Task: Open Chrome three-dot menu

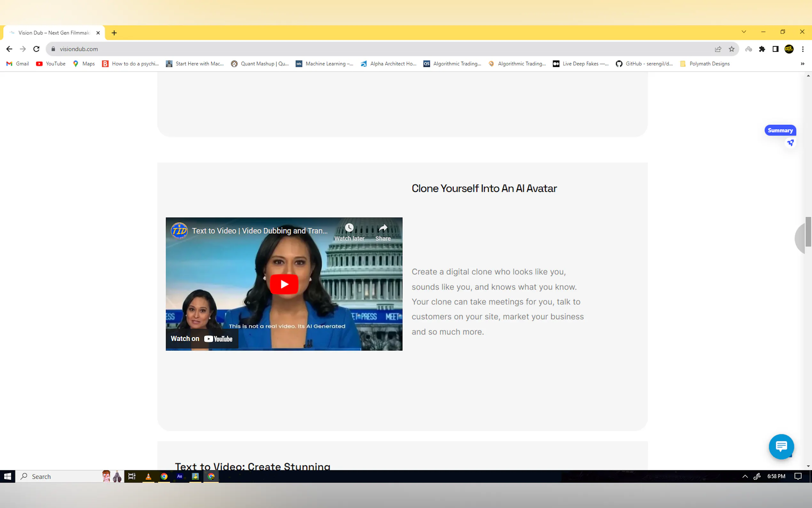Action: click(x=803, y=49)
